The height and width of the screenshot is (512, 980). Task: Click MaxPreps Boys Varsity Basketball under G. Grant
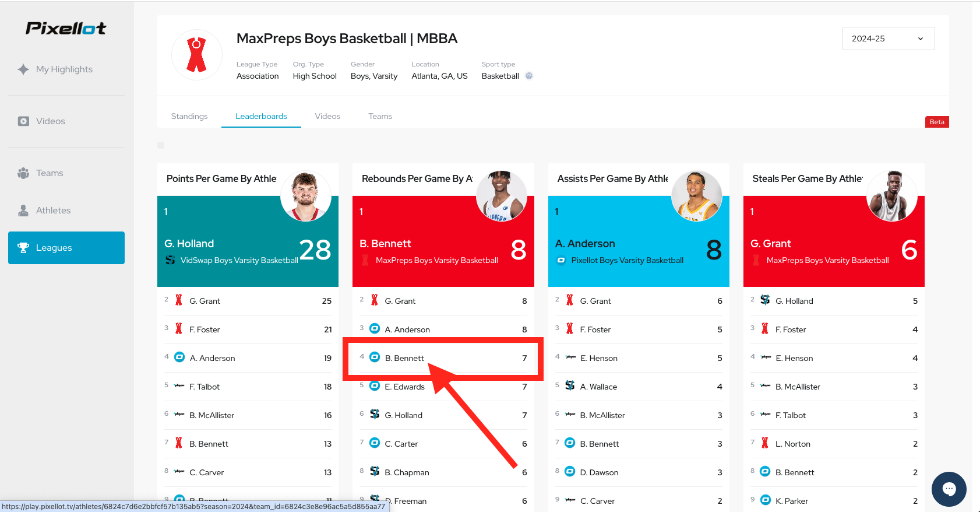(x=828, y=260)
